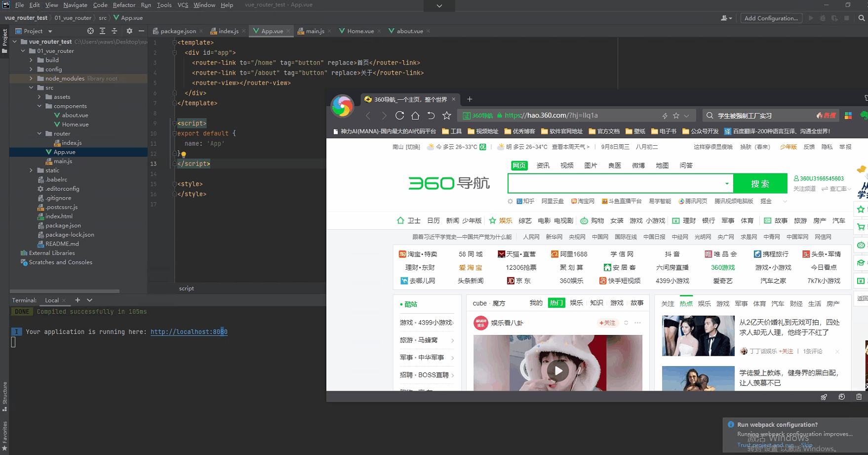Add a new terminal session with plus icon
The width and height of the screenshot is (868, 455).
tap(78, 300)
